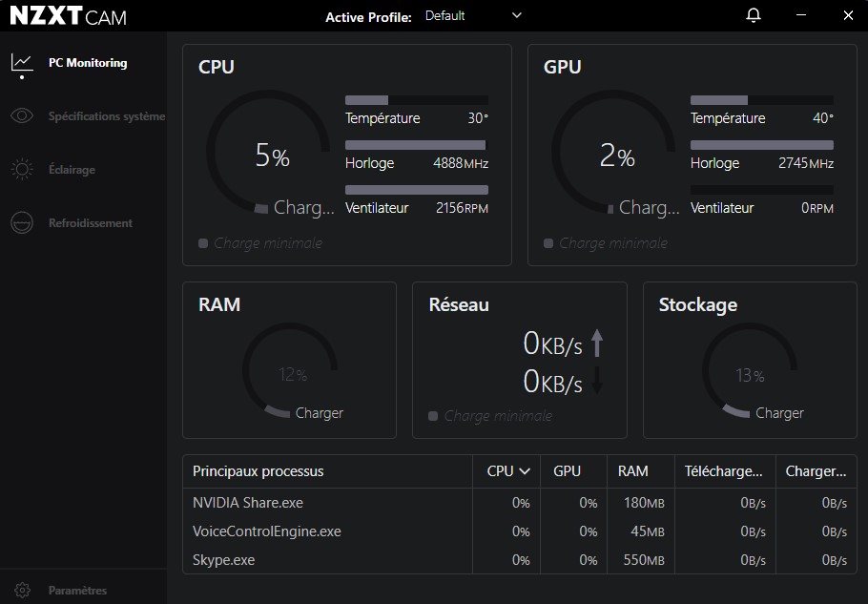
Task: Open the Refroidissement cooling icon
Action: tap(22, 223)
